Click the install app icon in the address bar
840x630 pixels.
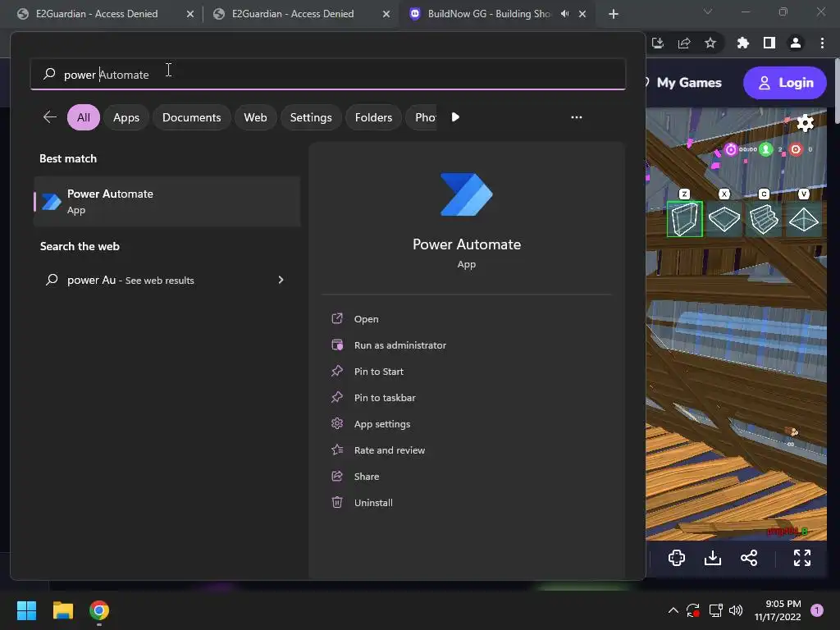pos(658,43)
